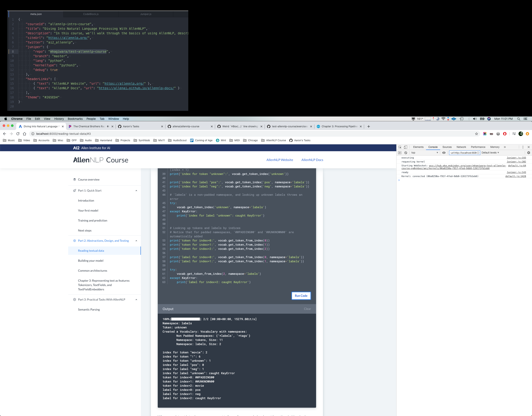Click the Juniper.js:143 source link

[x=516, y=172]
